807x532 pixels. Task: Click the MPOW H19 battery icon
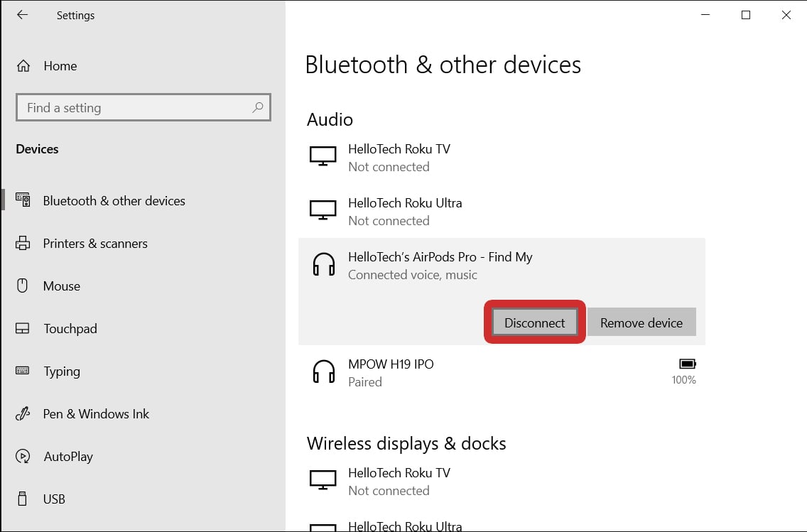click(687, 364)
